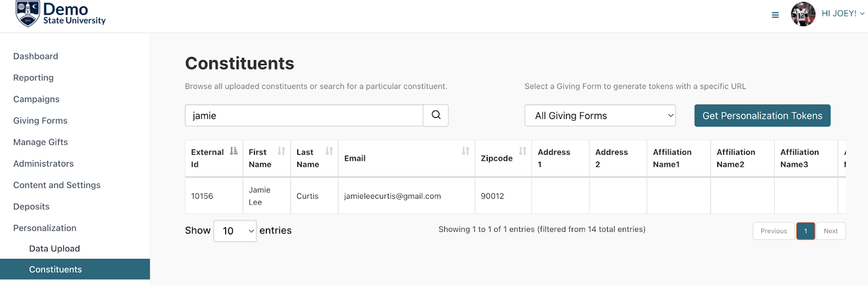Viewport: 868px width, 285px height.
Task: Sort by Zipcode column icon
Action: click(x=522, y=151)
